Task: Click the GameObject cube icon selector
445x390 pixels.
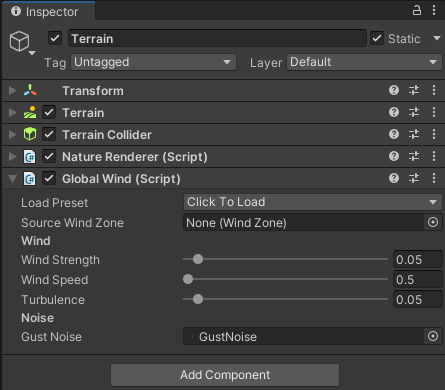Action: (x=22, y=43)
